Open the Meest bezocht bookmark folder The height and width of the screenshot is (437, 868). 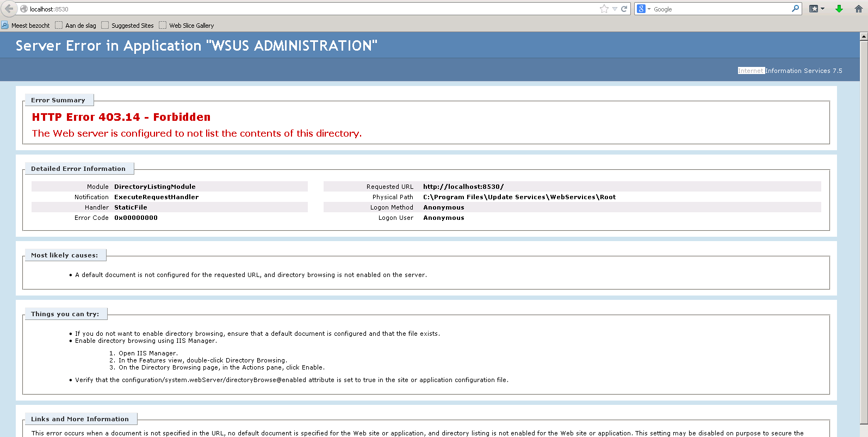coord(26,26)
